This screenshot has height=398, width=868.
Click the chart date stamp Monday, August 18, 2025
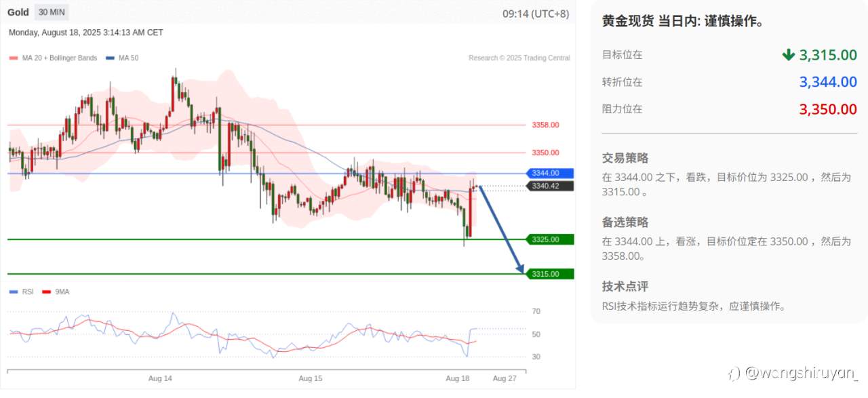click(86, 32)
